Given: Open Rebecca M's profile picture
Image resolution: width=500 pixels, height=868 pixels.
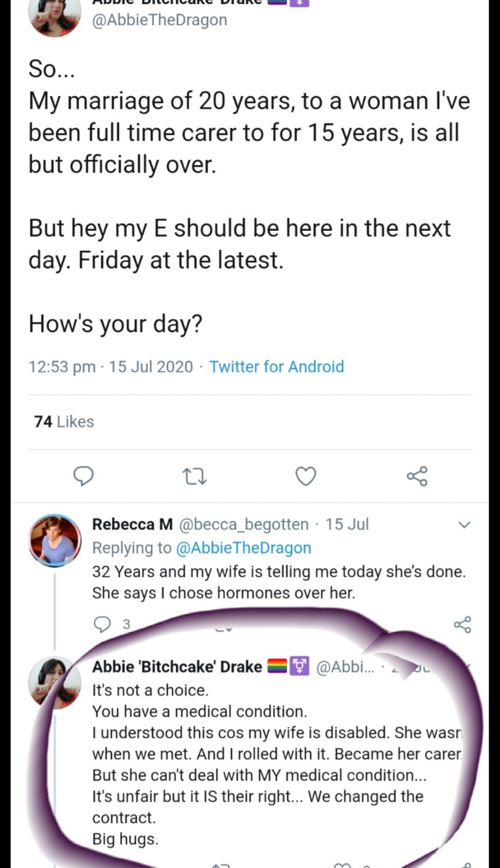Looking at the screenshot, I should [x=55, y=540].
